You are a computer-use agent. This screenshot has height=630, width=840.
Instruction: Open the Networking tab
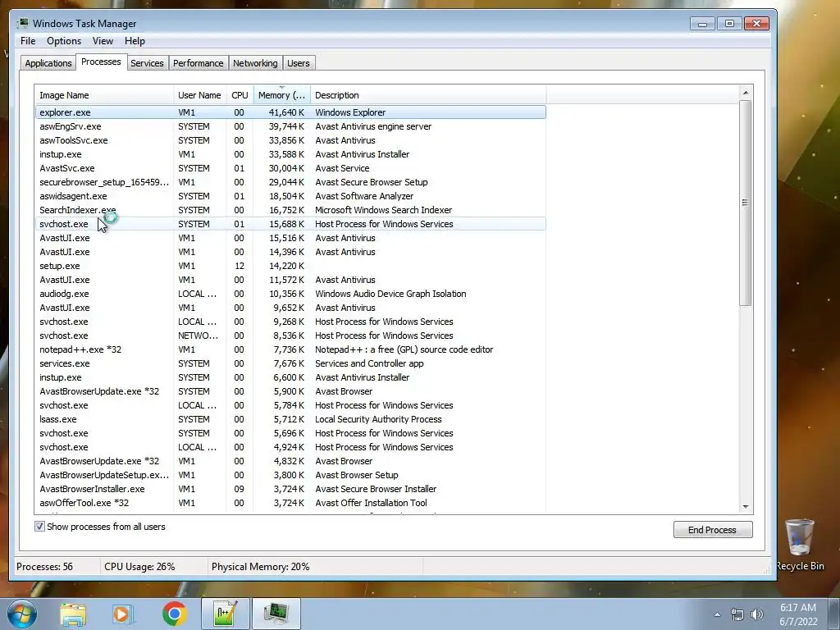click(255, 63)
